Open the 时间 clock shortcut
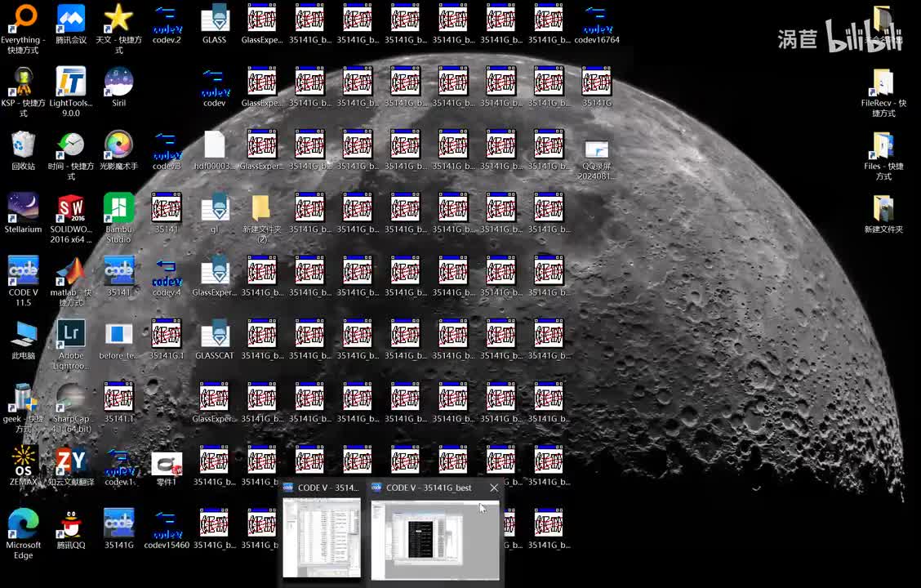The height and width of the screenshot is (588, 921). click(x=71, y=155)
